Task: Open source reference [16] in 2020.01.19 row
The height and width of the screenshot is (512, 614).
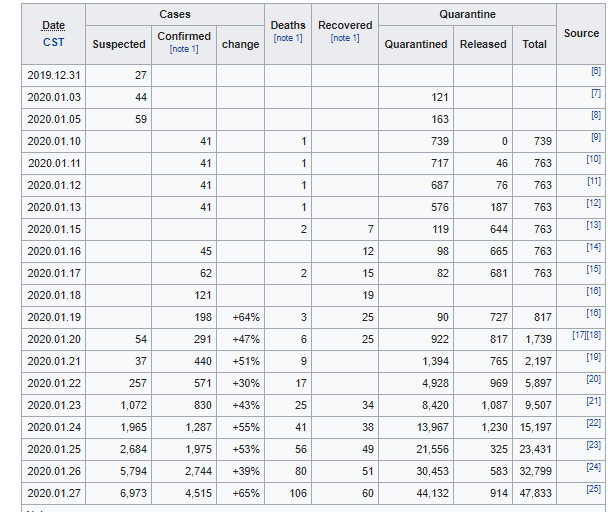Action: tap(594, 313)
